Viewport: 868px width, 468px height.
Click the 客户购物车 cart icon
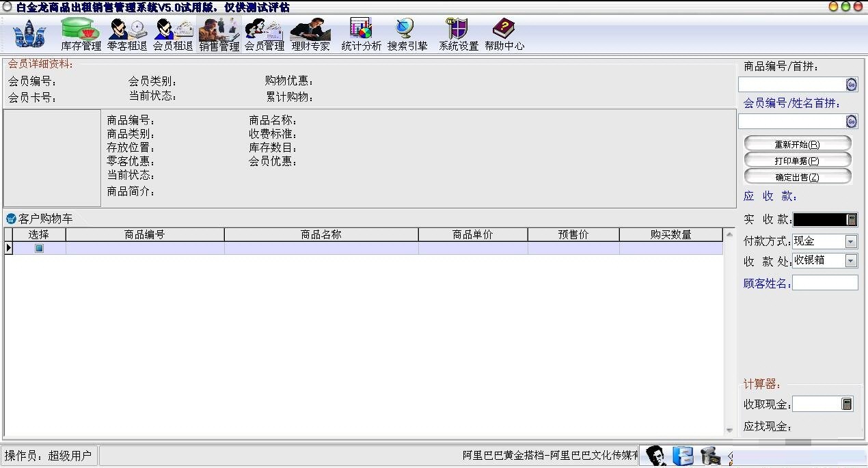pos(11,219)
